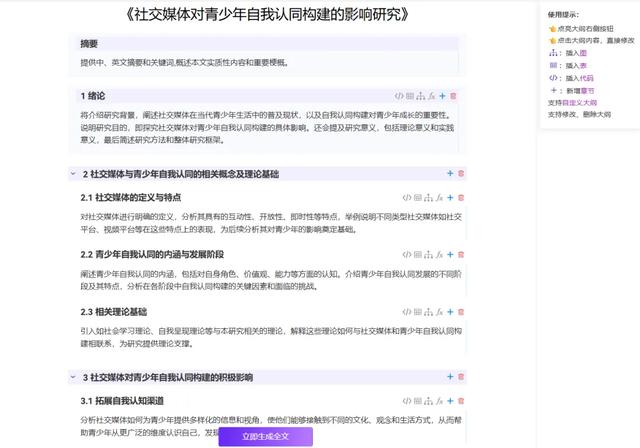The height and width of the screenshot is (448, 640).
Task: Delete chapter 3 社交媒体对青少年自我认同构建的积极影响
Action: click(461, 377)
